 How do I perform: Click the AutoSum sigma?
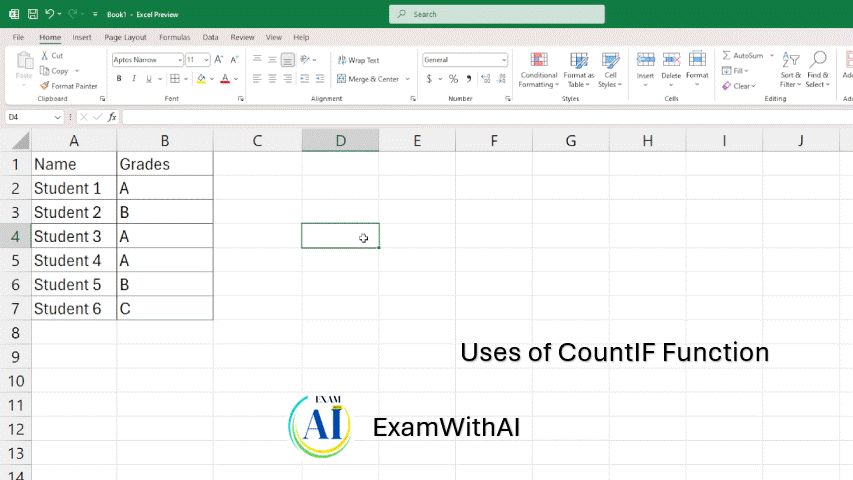click(x=727, y=56)
